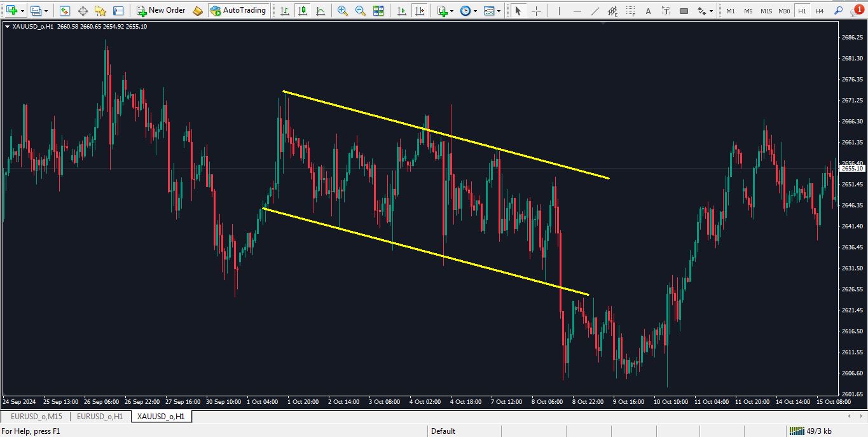Screen dimensions: 868x437
Task: Switch chart to line chart mode
Action: [320, 11]
